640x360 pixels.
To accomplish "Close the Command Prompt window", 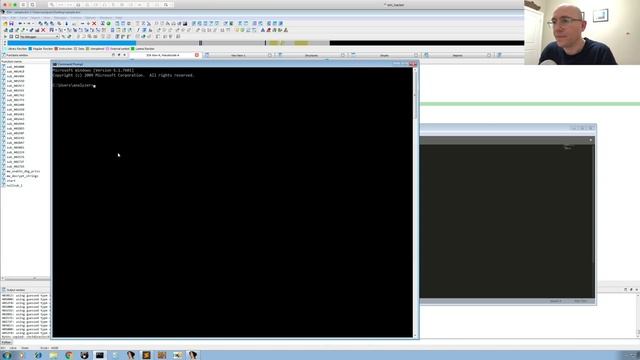I will (x=413, y=64).
